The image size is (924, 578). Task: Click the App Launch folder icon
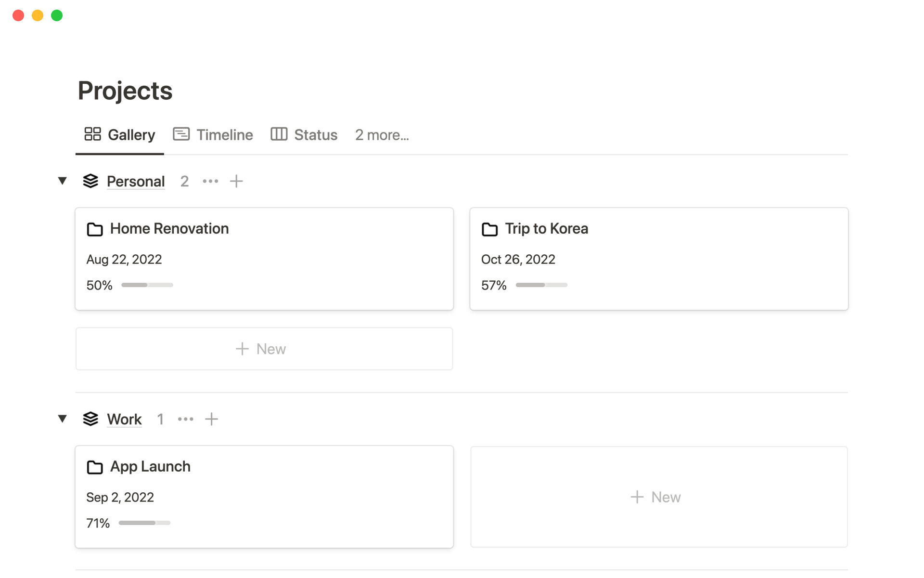[x=95, y=467]
